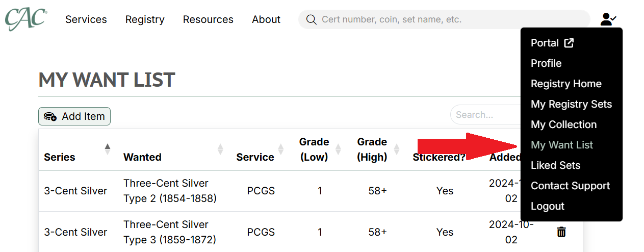
Task: Open My Registry Sets from menu
Action: (x=571, y=104)
